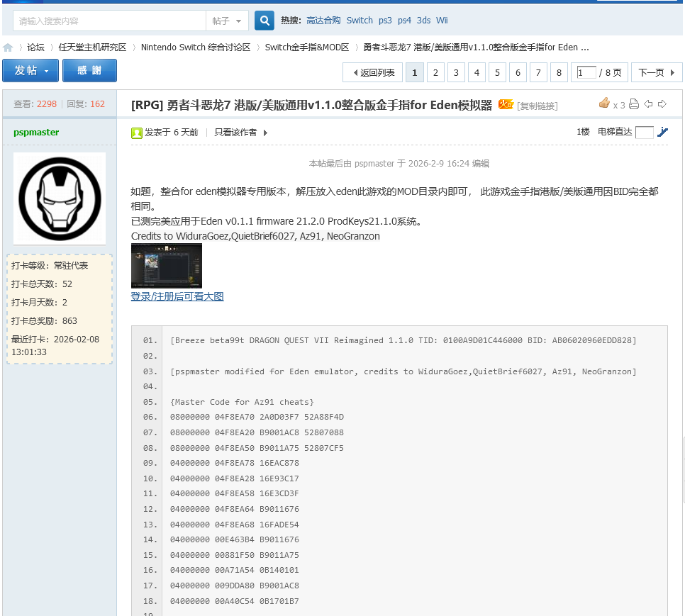Give the thread a thumbs-up
The height and width of the screenshot is (616, 685).
pos(604,103)
